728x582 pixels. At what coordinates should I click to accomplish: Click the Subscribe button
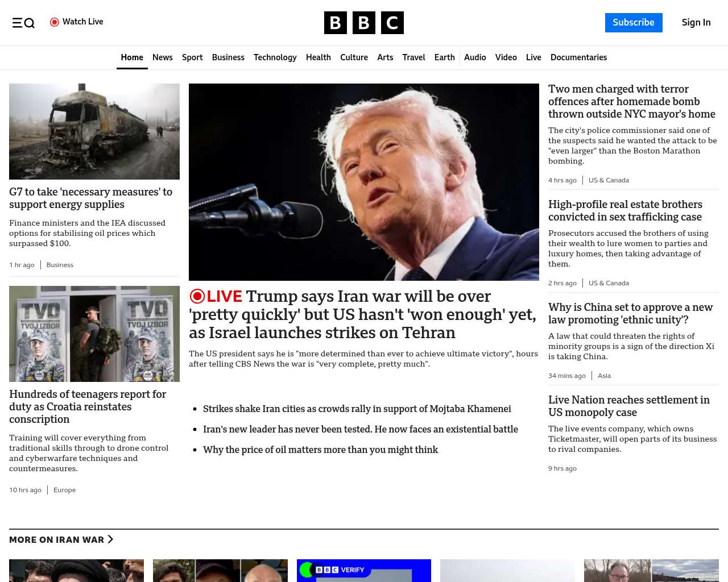click(634, 23)
